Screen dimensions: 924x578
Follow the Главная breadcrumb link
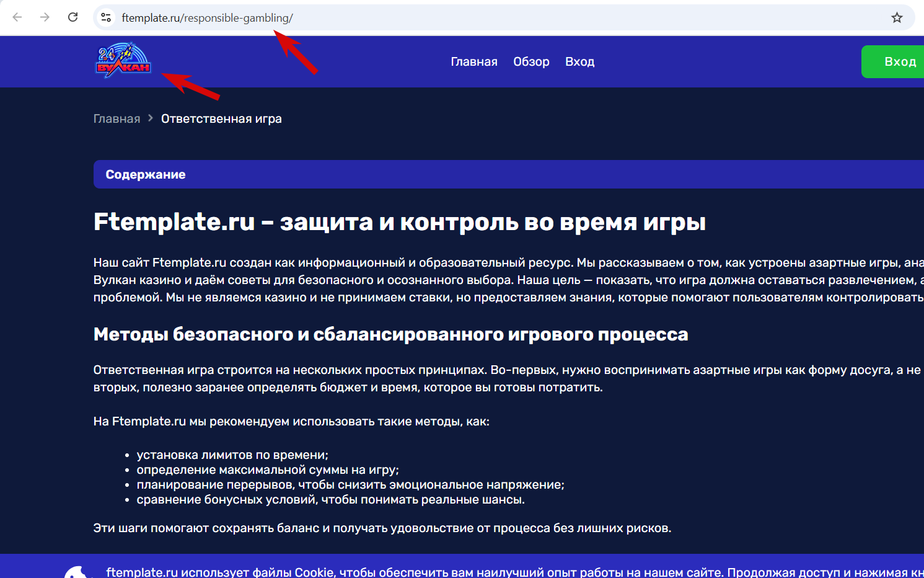click(x=117, y=118)
